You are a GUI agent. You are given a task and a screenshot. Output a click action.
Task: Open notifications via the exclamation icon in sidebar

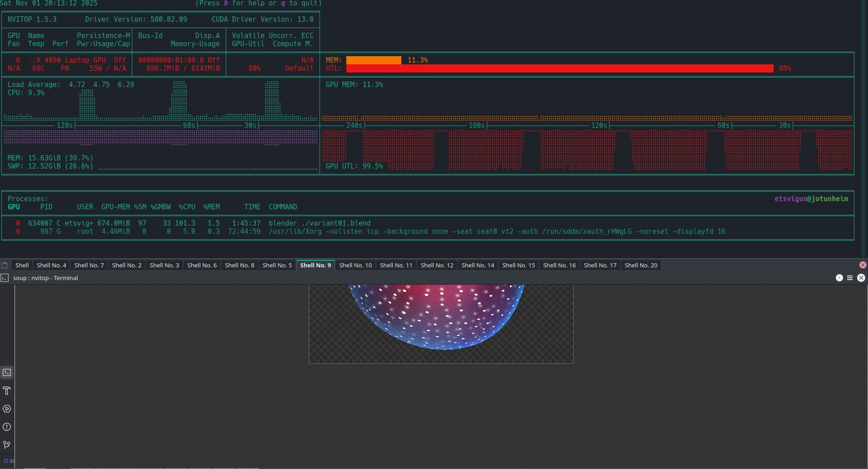6,427
